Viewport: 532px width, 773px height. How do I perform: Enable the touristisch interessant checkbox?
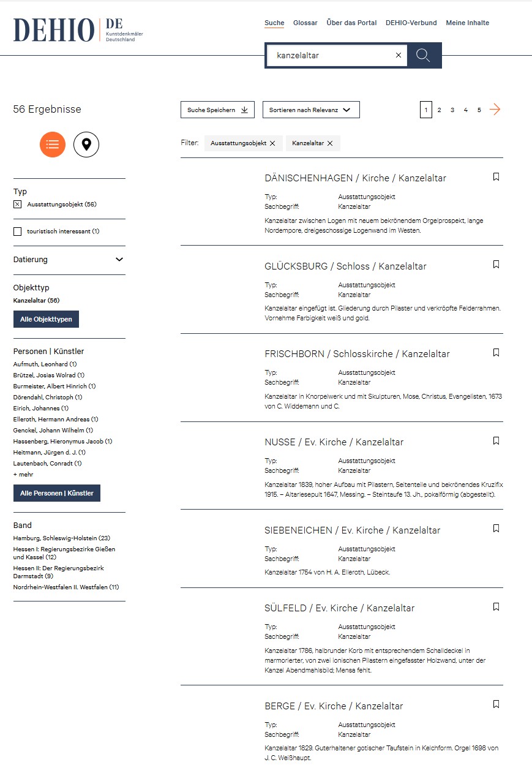[17, 232]
